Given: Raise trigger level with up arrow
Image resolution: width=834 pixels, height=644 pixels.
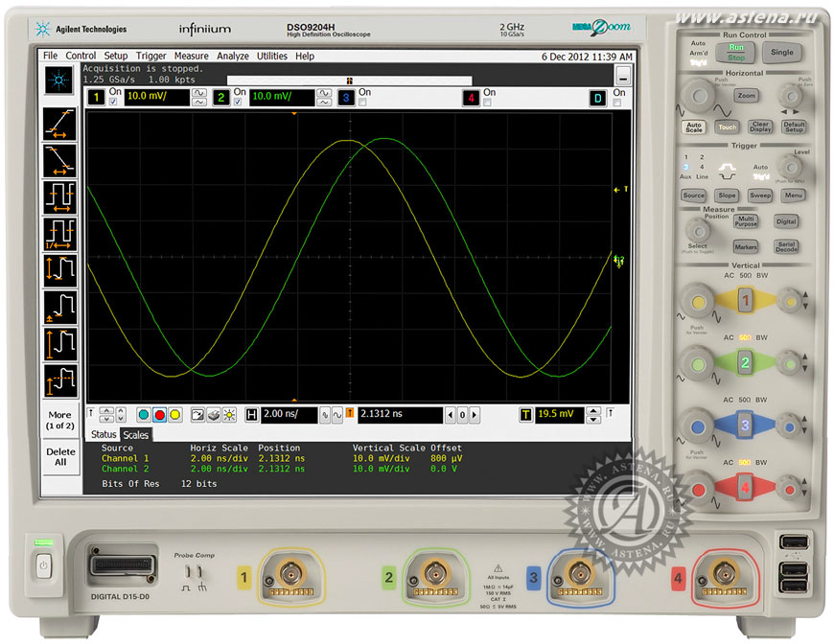Looking at the screenshot, I should (593, 411).
